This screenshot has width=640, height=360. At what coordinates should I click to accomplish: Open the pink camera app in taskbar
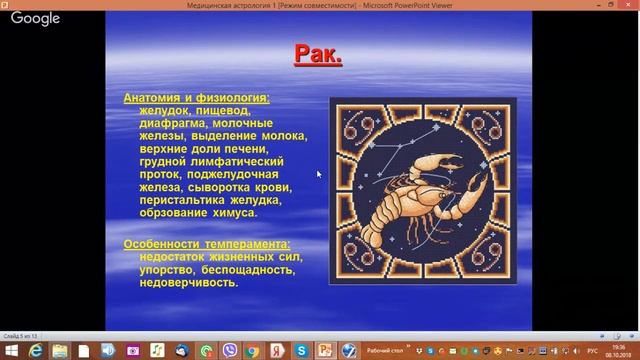coord(133,351)
